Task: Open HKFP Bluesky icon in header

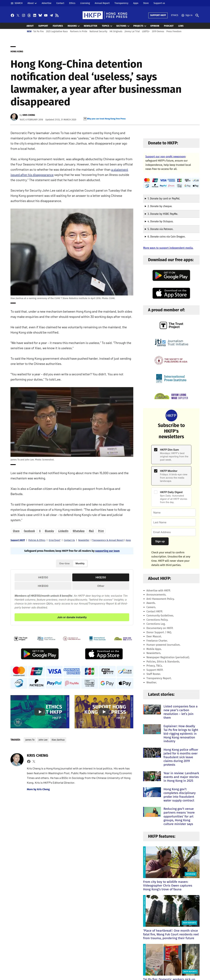Action: tap(40, 16)
